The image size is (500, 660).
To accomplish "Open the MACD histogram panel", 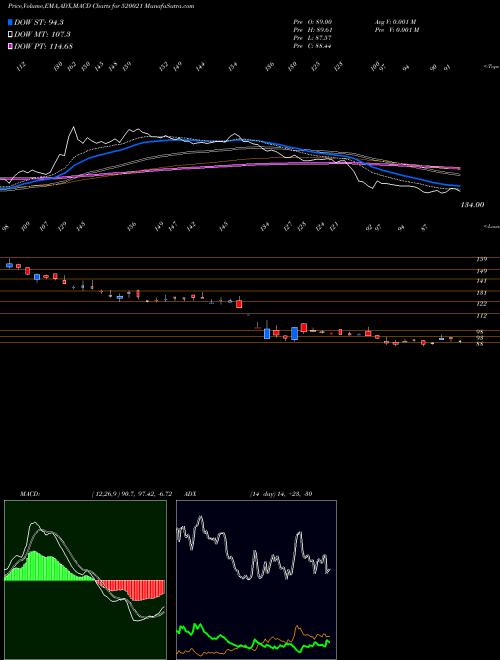I will coord(85,580).
